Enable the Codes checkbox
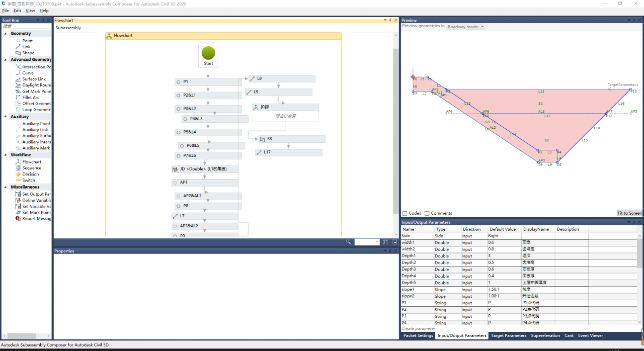 (405, 213)
